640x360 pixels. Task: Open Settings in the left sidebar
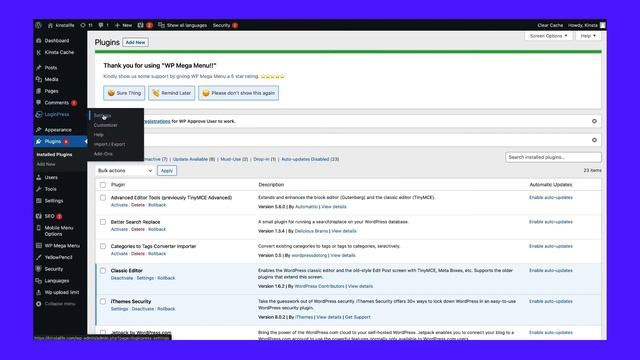pyautogui.click(x=53, y=201)
